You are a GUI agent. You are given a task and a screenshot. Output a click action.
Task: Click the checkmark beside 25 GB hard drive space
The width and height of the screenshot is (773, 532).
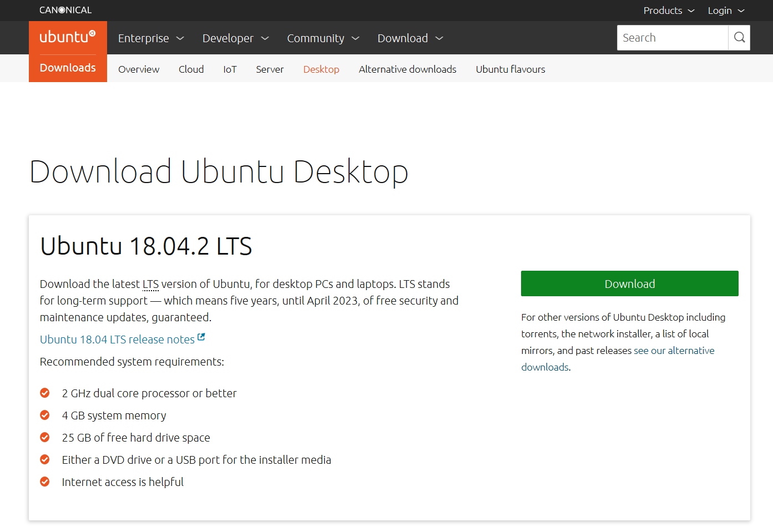pyautogui.click(x=44, y=437)
